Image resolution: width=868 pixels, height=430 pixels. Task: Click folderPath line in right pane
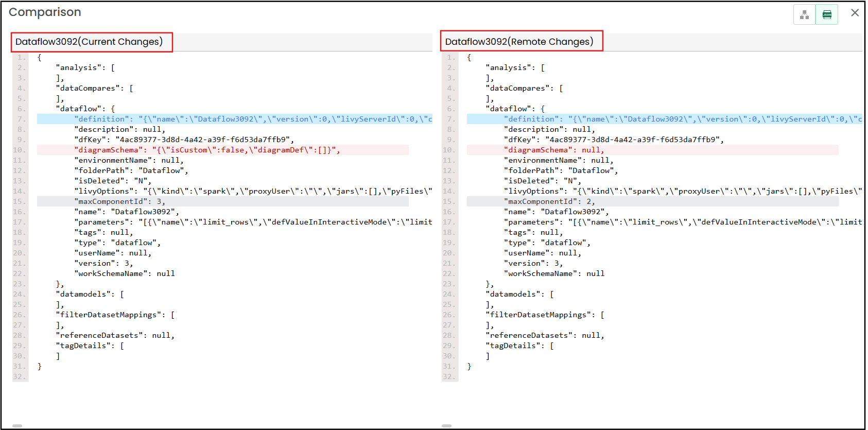(561, 170)
